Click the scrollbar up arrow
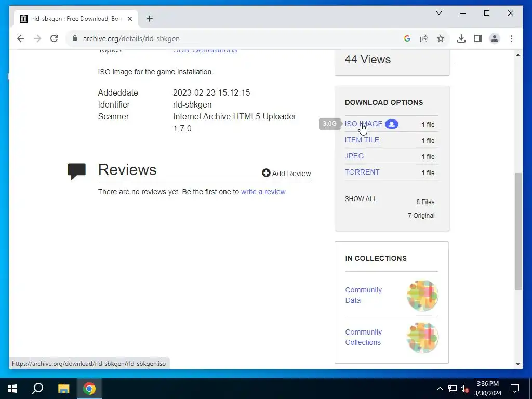This screenshot has width=532, height=399. tap(518, 55)
